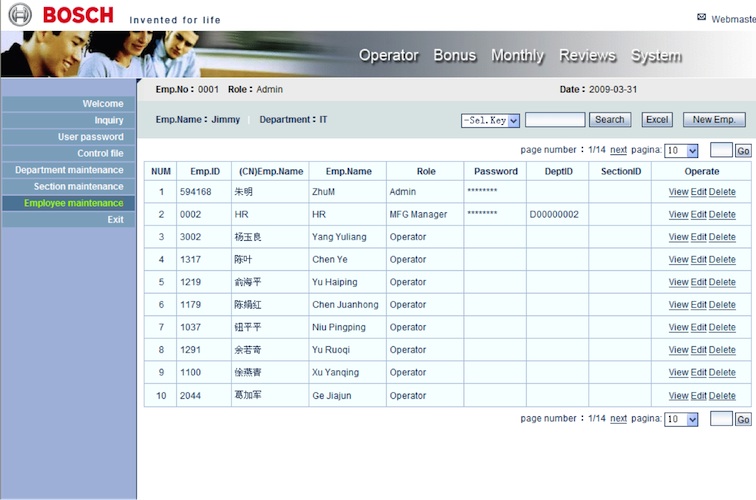Screen dimensions: 756x500
Task: Click the New Emp. button
Action: click(714, 120)
